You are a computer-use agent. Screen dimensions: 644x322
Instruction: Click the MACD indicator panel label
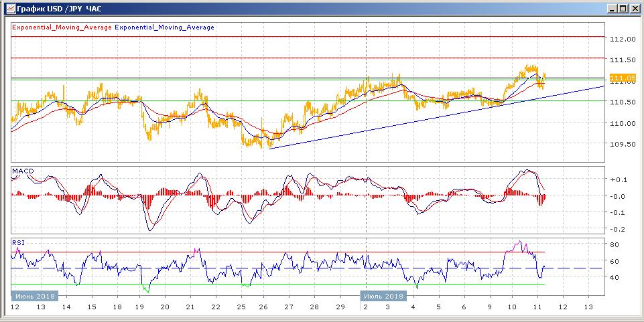click(x=23, y=171)
